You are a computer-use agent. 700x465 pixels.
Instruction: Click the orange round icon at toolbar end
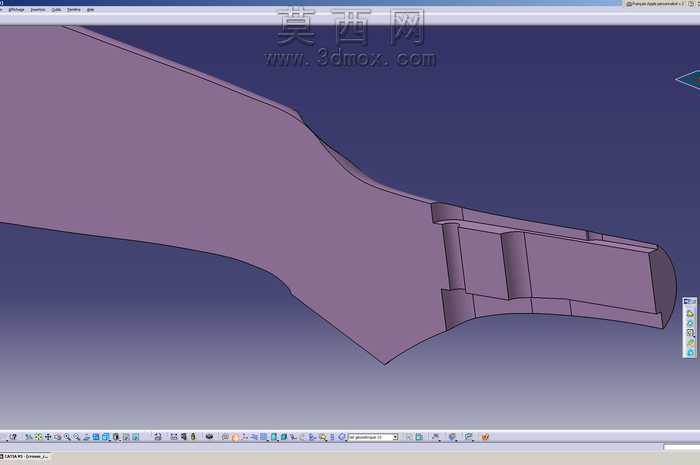[485, 437]
